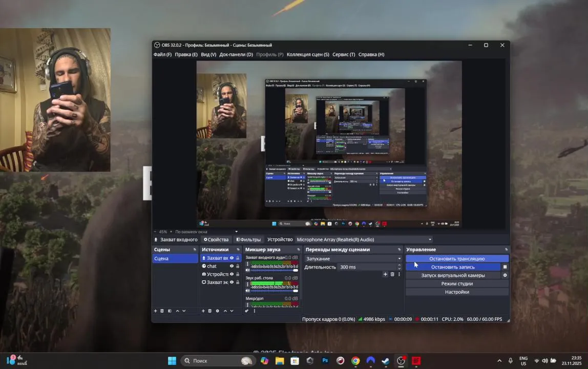Open advanced audio properties icon in mixer
The width and height of the screenshot is (588, 369).
247,311
